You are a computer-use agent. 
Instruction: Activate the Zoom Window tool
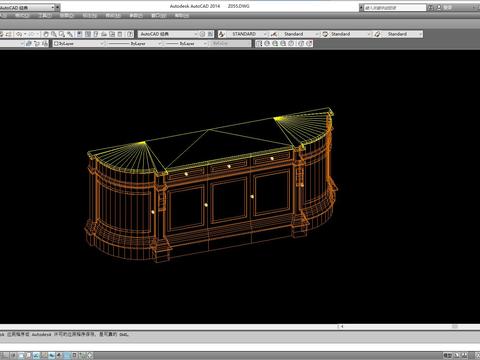tap(62, 34)
